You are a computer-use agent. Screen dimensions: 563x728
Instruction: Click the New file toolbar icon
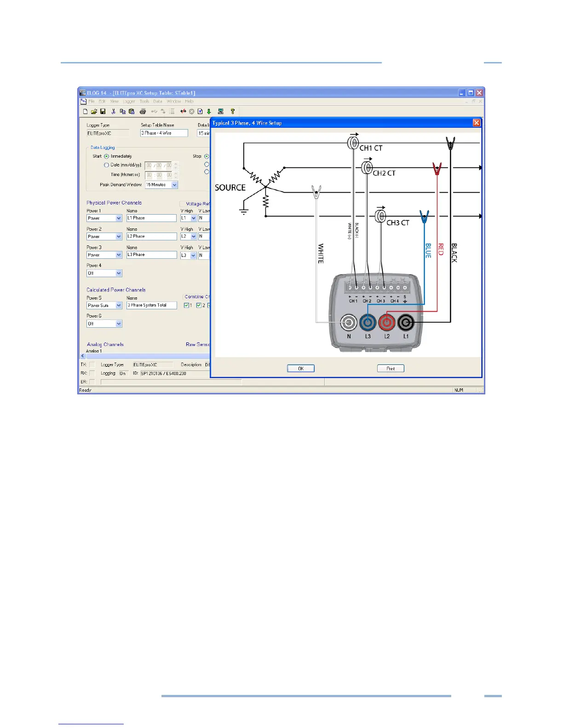[x=85, y=111]
